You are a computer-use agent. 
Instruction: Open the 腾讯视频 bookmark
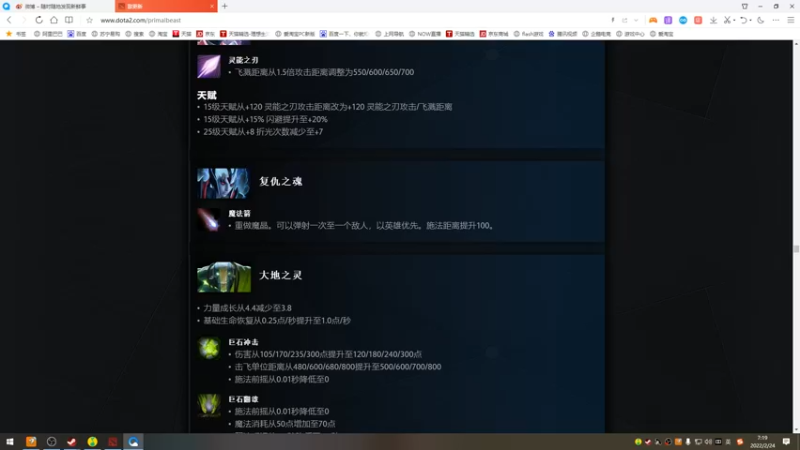pos(563,34)
